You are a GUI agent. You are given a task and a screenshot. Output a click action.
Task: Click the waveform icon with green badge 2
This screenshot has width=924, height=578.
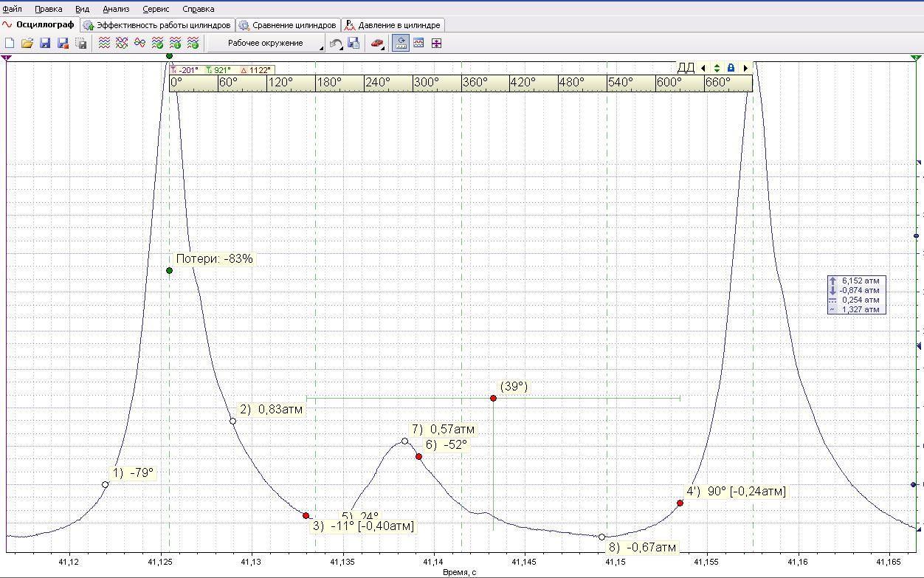pos(193,44)
